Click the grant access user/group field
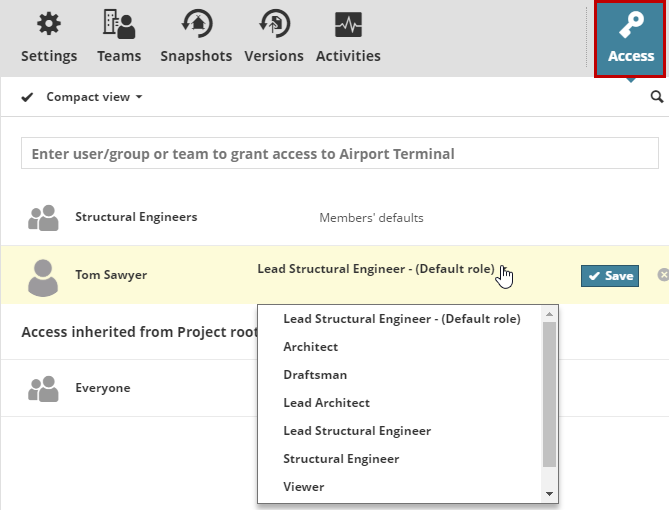The width and height of the screenshot is (669, 510). [340, 154]
